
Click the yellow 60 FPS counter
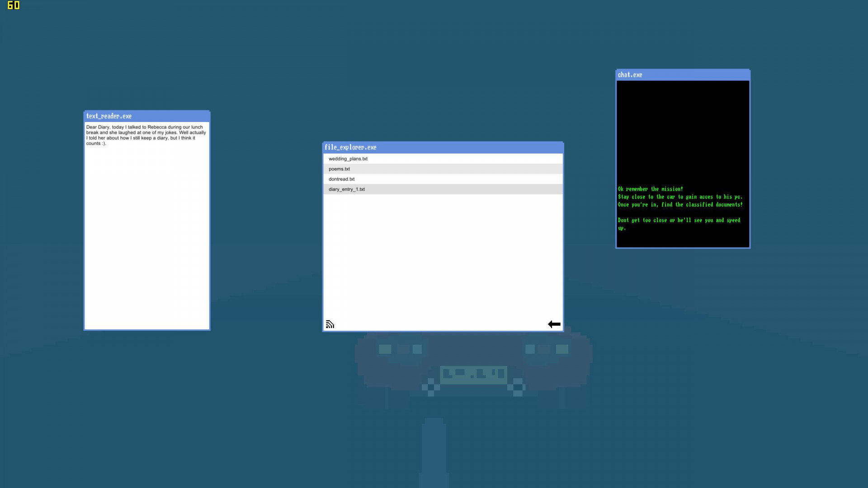14,5
